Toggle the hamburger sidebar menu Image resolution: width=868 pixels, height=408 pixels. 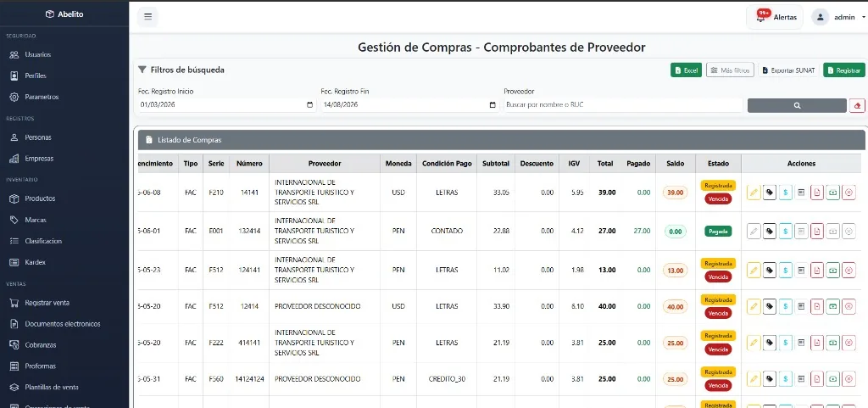(x=147, y=17)
